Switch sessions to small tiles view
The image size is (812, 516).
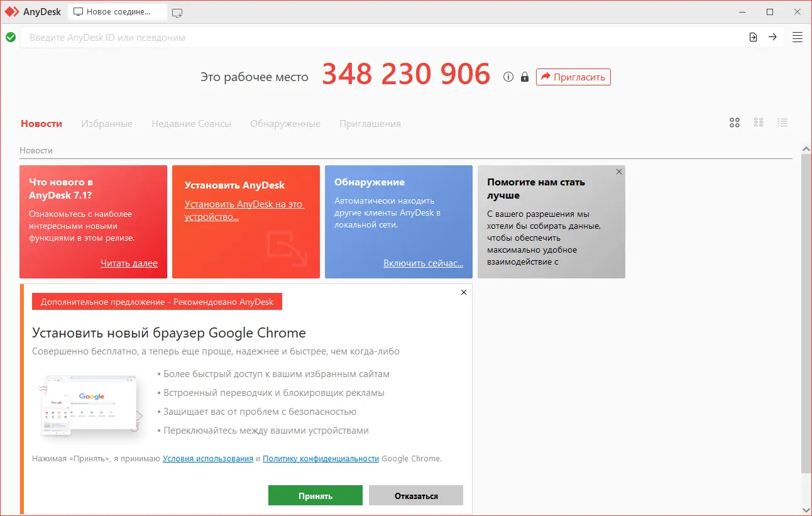pyautogui.click(x=759, y=122)
